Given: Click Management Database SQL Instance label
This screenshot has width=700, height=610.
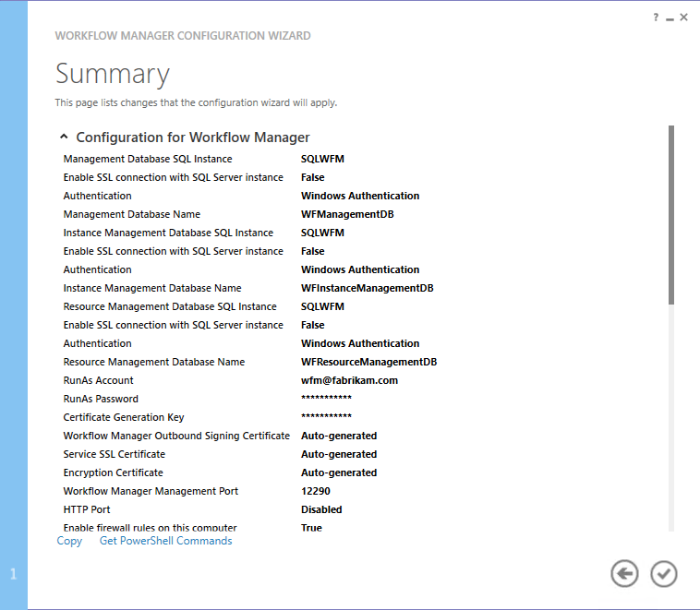Looking at the screenshot, I should 148,159.
